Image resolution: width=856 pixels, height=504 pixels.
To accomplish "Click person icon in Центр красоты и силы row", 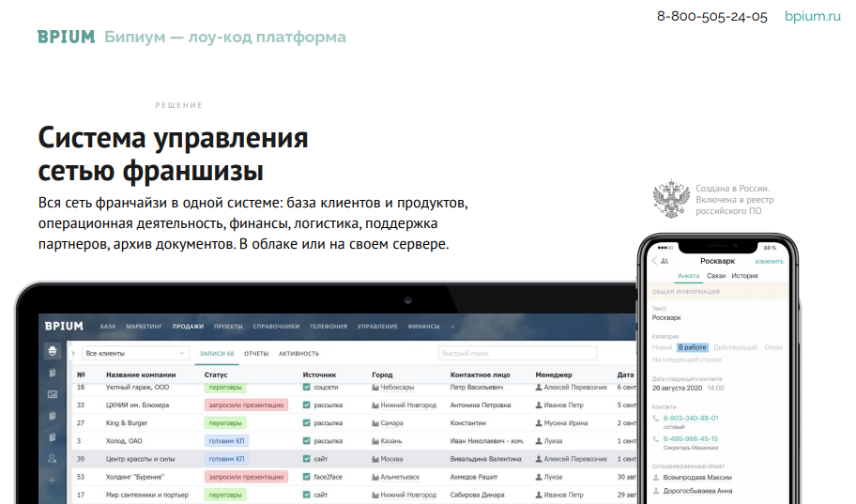I will 539,459.
